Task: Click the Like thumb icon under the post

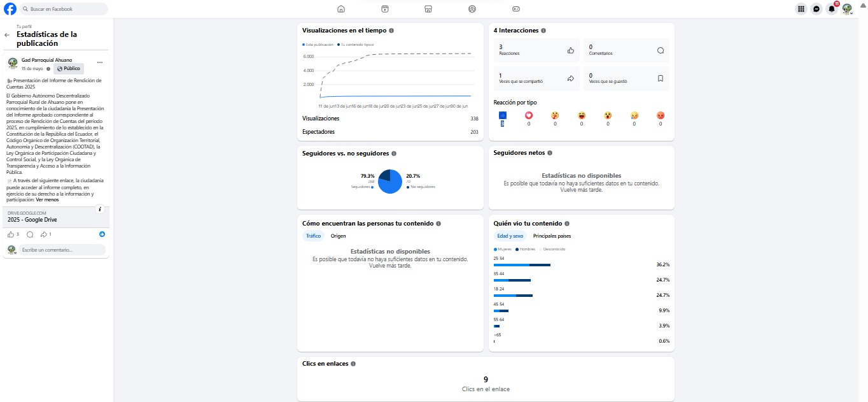Action: pos(11,234)
